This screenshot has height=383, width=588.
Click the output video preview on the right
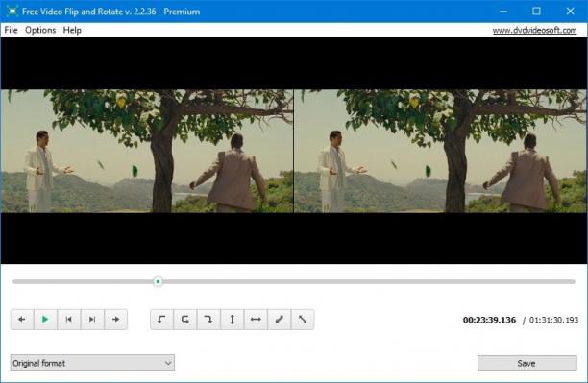coord(440,151)
